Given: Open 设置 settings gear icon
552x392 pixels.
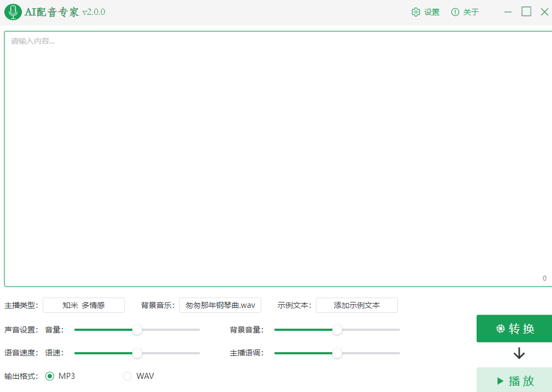Looking at the screenshot, I should (x=416, y=12).
